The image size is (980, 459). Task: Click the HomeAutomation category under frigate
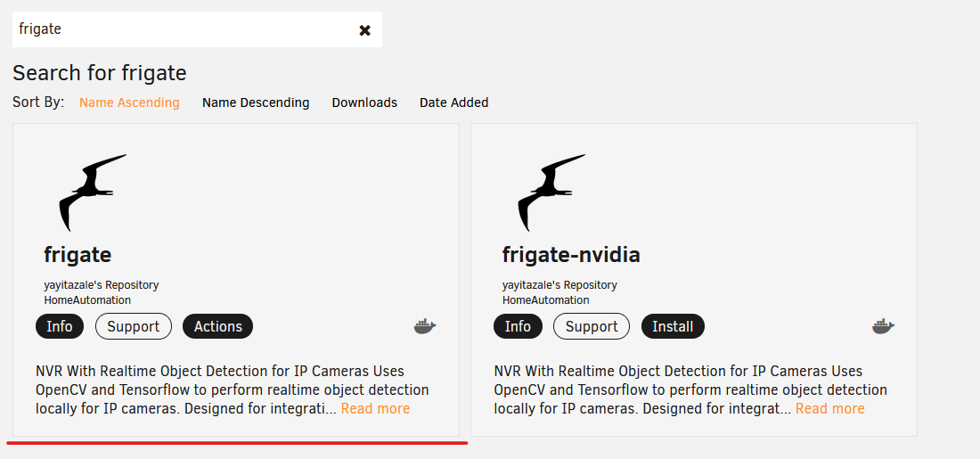tap(87, 300)
